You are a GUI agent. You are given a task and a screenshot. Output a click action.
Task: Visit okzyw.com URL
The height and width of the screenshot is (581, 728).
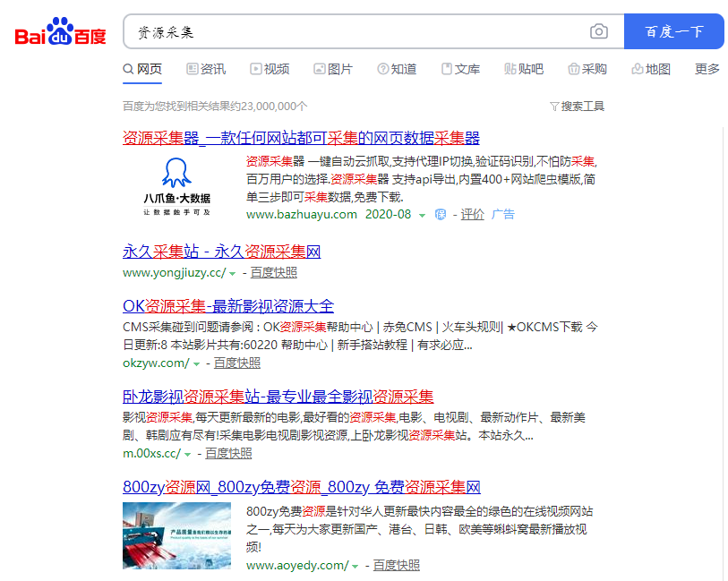(156, 363)
